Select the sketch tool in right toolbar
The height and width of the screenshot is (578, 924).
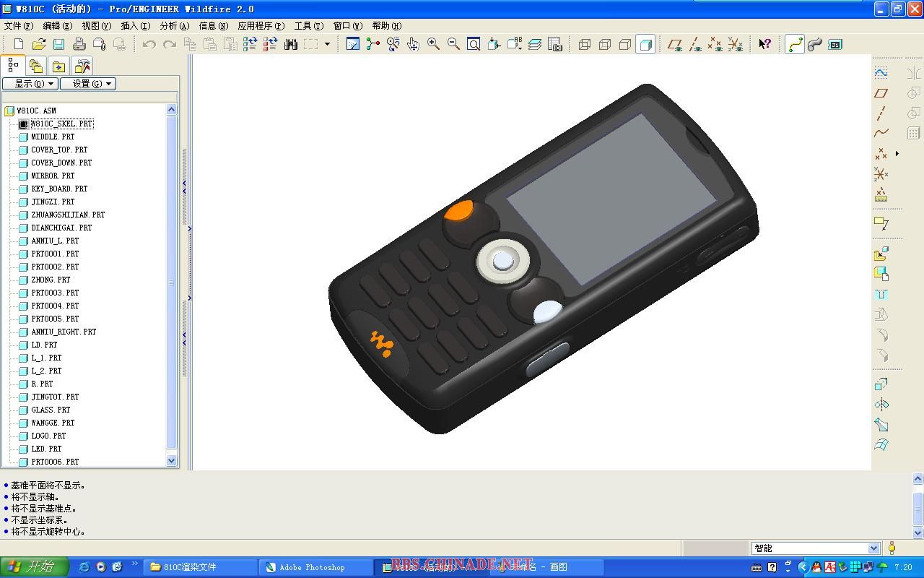pos(881,72)
